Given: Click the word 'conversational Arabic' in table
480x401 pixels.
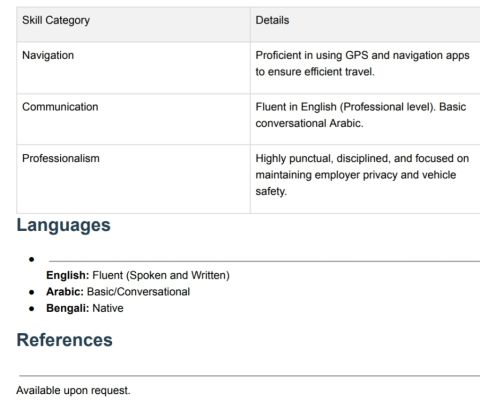Looking at the screenshot, I should (x=309, y=123).
